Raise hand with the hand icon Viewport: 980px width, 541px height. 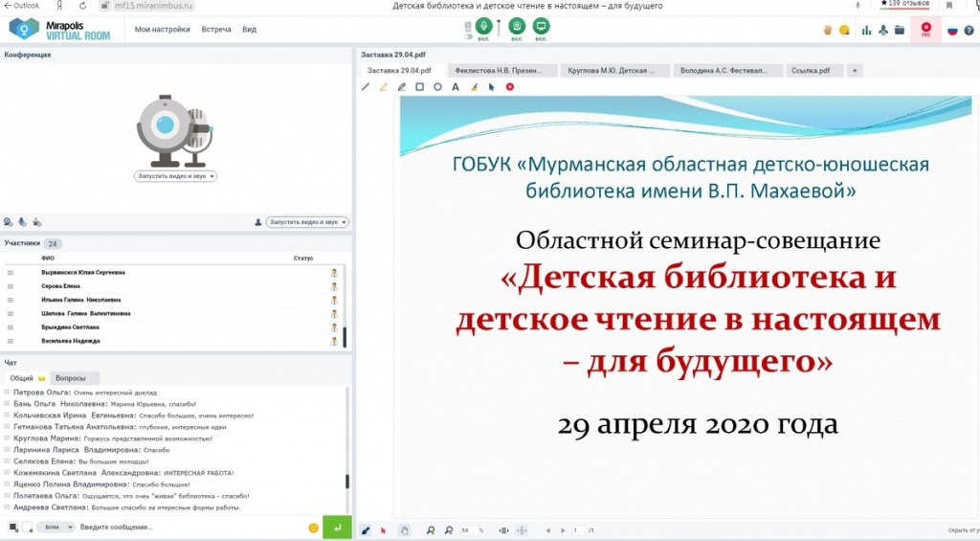pos(828,30)
